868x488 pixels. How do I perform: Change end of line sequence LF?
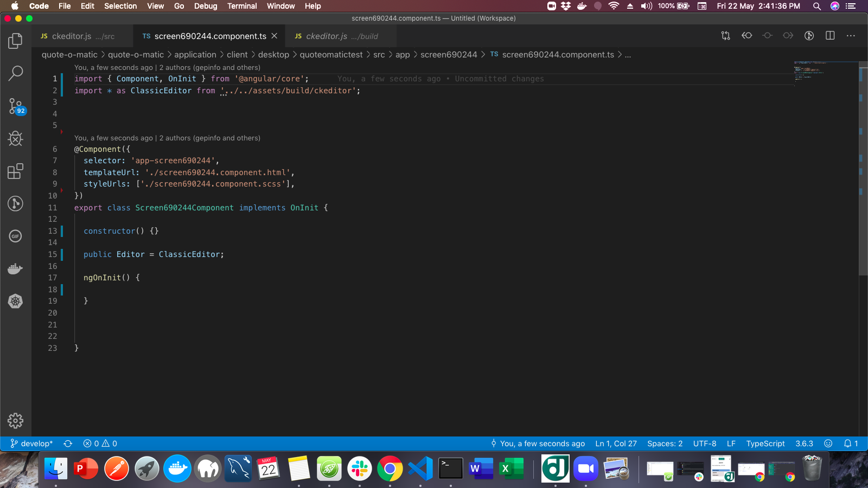[731, 444]
